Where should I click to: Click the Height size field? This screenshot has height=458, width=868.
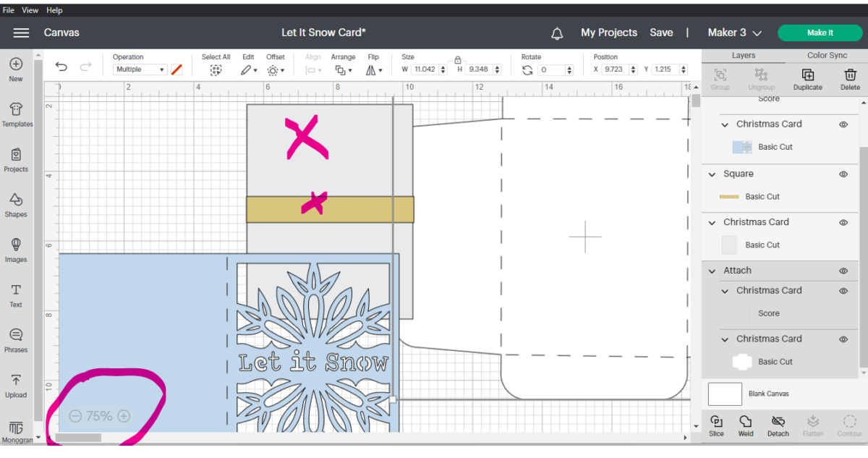coord(484,69)
